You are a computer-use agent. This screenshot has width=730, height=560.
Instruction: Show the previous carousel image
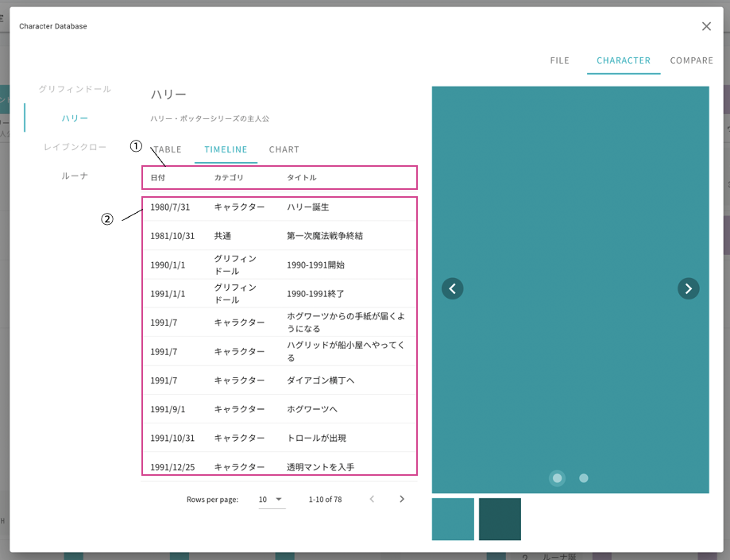(x=452, y=288)
